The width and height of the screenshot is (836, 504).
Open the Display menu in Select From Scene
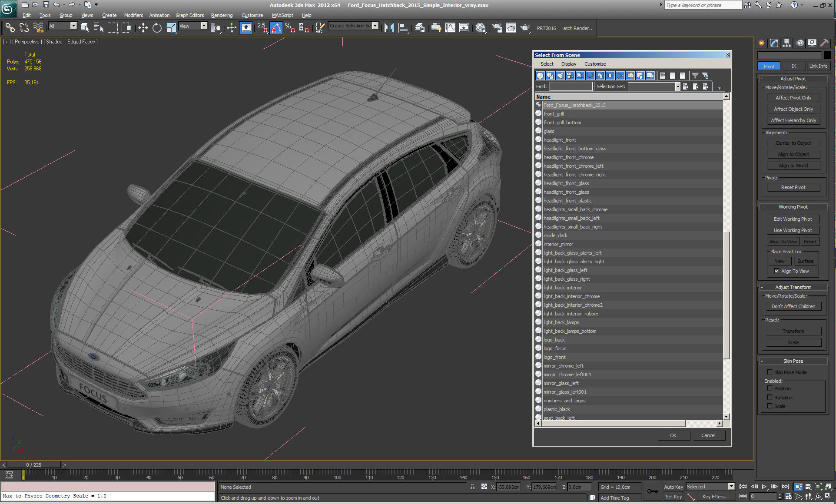click(569, 64)
